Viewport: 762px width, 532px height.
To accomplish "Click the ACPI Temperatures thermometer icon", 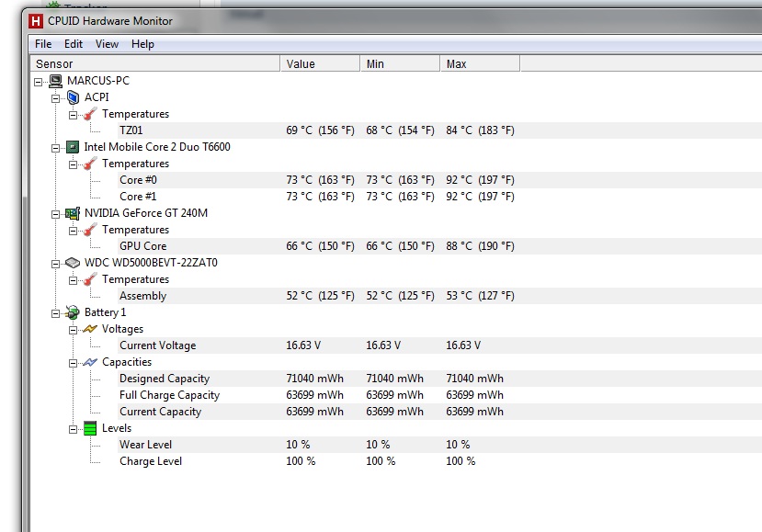I will pyautogui.click(x=90, y=114).
